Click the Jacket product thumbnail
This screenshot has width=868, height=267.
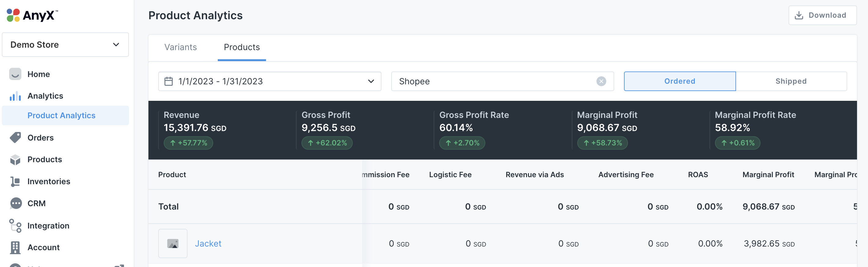(x=173, y=243)
